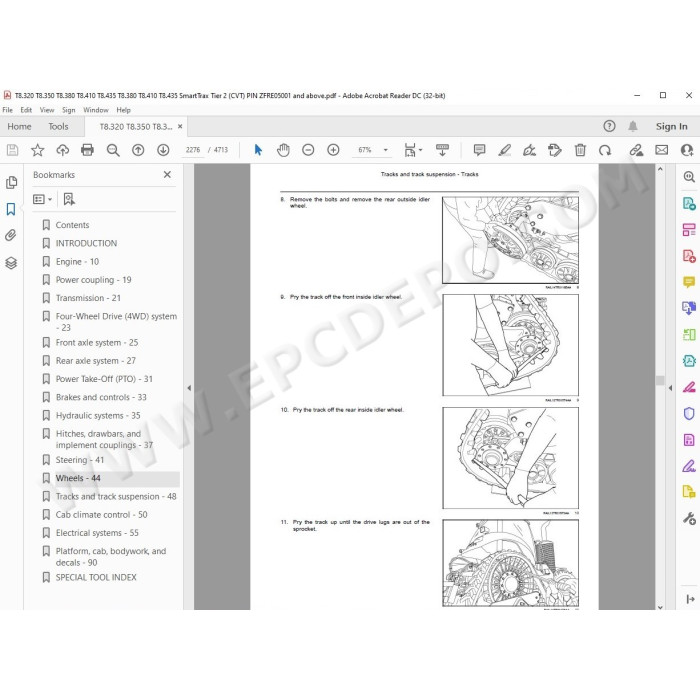The image size is (700, 700).
Task: Zoom out with minus icon
Action: point(308,150)
